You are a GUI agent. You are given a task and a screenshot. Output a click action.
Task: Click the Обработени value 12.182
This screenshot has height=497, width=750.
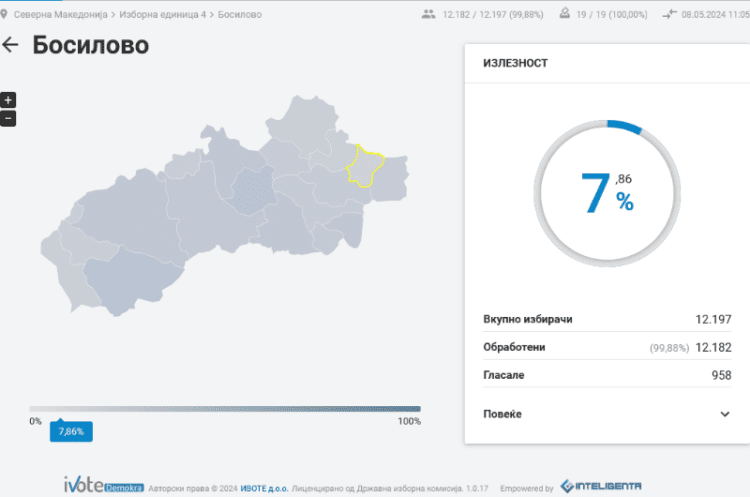click(x=713, y=347)
